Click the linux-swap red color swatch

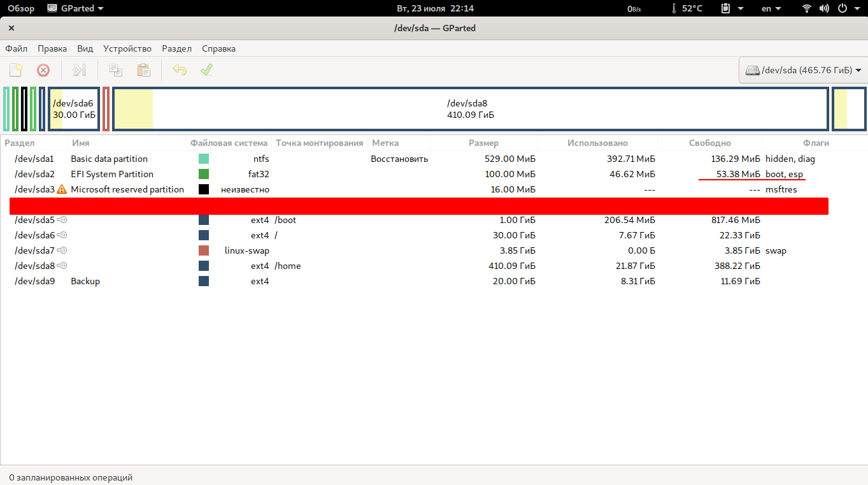[204, 250]
